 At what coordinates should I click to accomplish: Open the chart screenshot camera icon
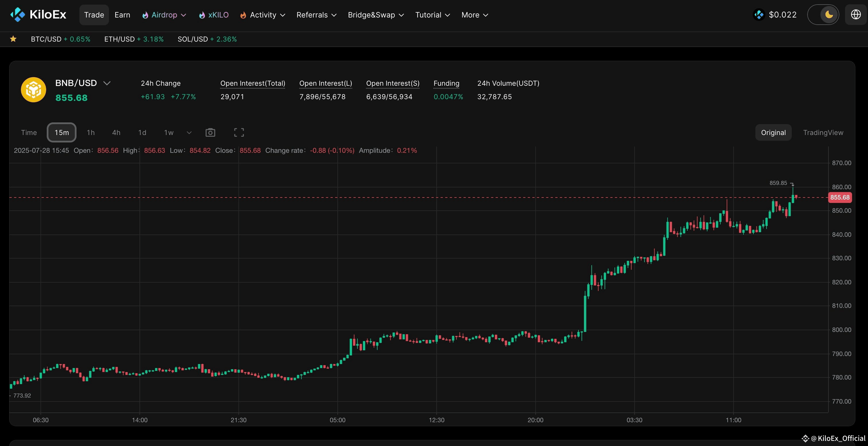click(x=210, y=132)
